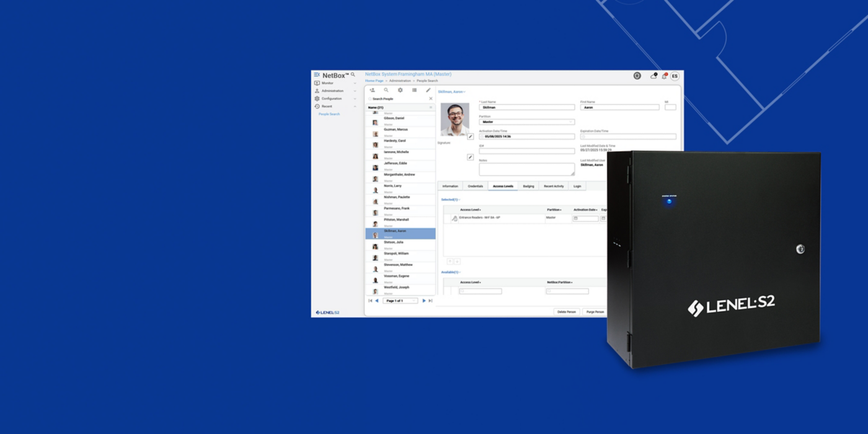Click the Expiration Date/Time field
The image size is (868, 434).
[628, 136]
